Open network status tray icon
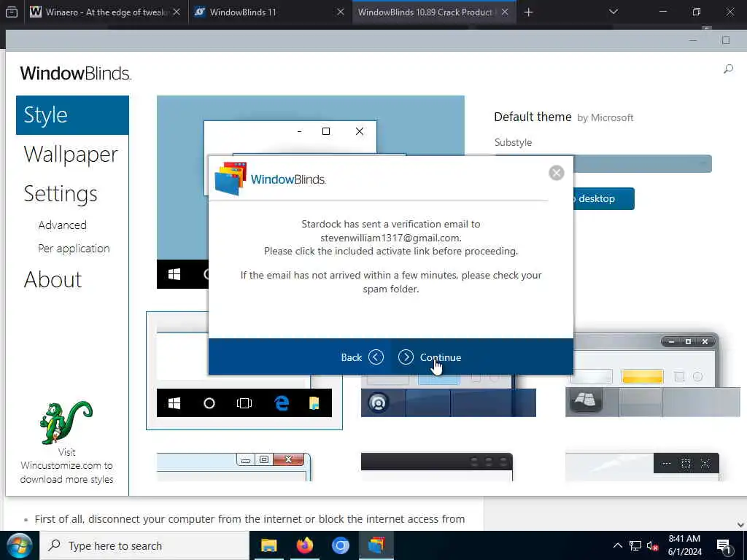 (x=635, y=545)
